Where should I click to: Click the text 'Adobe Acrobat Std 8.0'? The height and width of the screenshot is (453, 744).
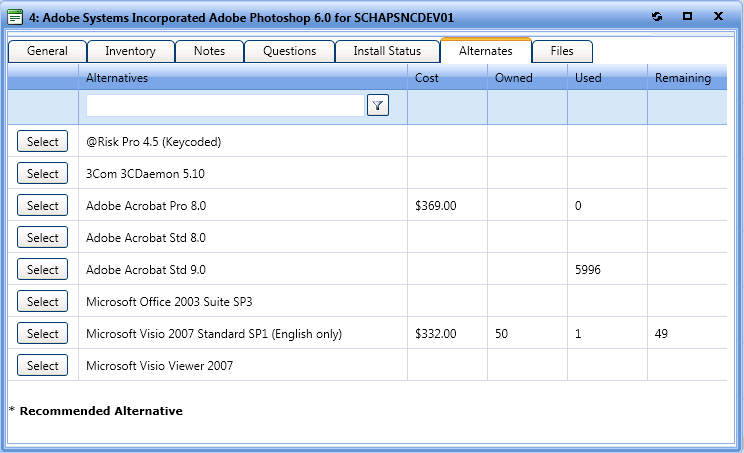click(x=146, y=238)
